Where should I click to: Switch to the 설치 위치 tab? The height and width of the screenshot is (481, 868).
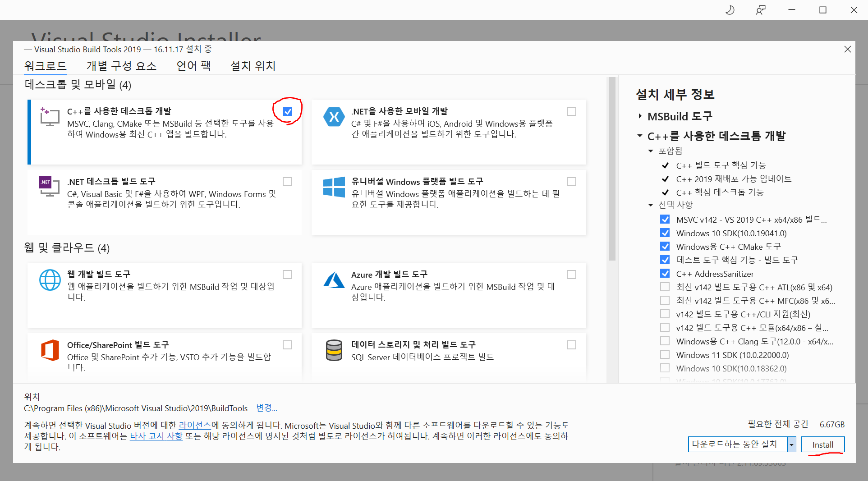pyautogui.click(x=253, y=66)
